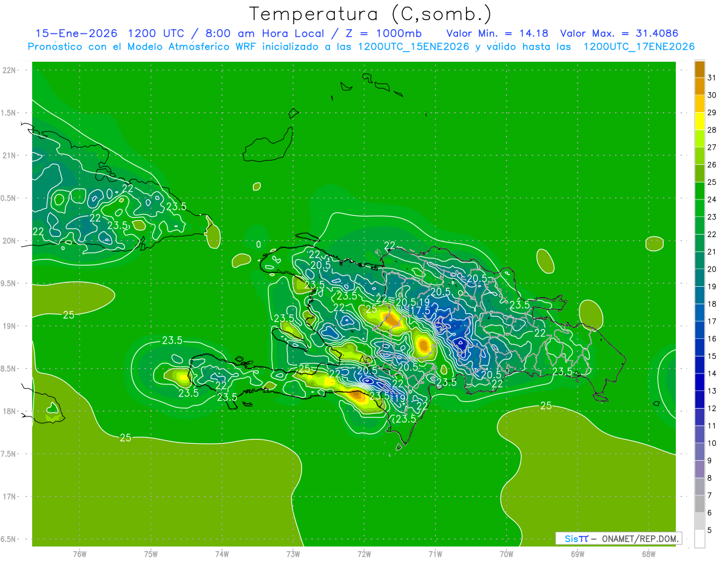The height and width of the screenshot is (562, 728).
Task: Click the longitude axis label "69W"
Action: 578,554
